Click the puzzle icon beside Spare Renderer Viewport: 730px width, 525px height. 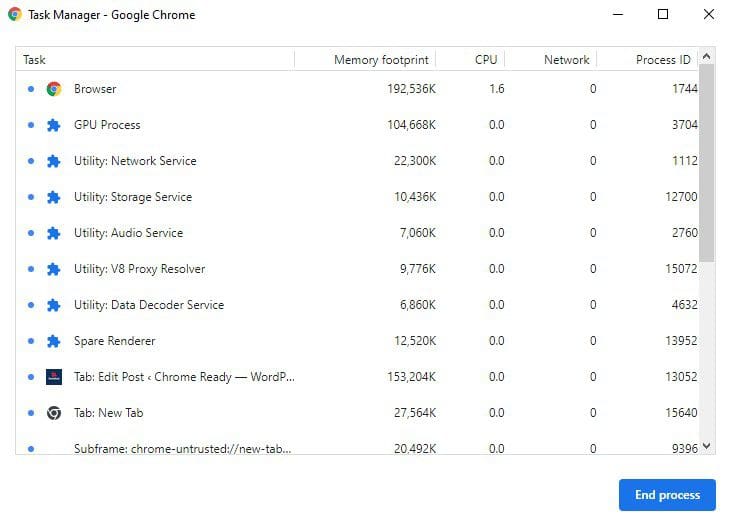(x=54, y=341)
